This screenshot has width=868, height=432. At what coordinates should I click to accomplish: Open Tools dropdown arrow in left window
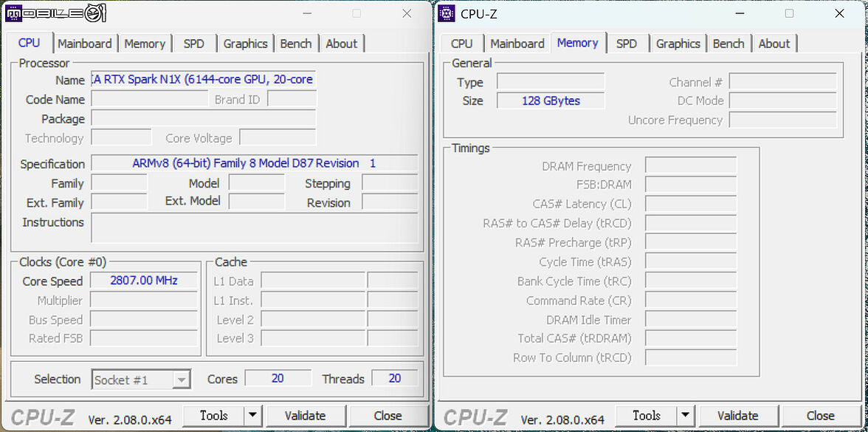[x=252, y=415]
